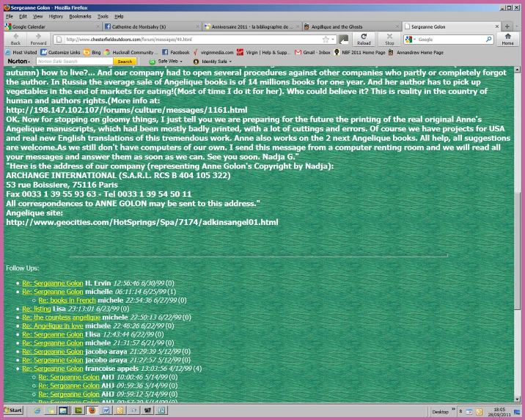Open francoise appels' Re: Sergeanne Golon reply
The width and height of the screenshot is (525, 420).
pos(53,369)
